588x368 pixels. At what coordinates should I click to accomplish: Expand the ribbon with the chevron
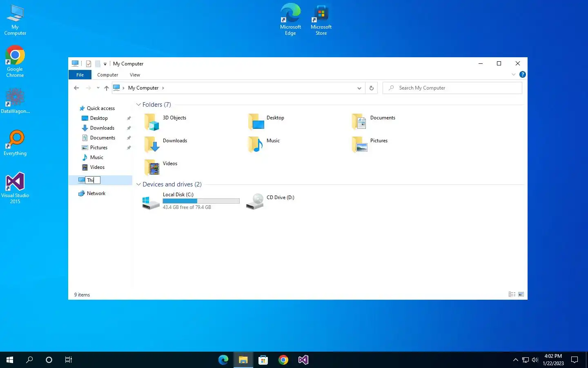pos(514,74)
